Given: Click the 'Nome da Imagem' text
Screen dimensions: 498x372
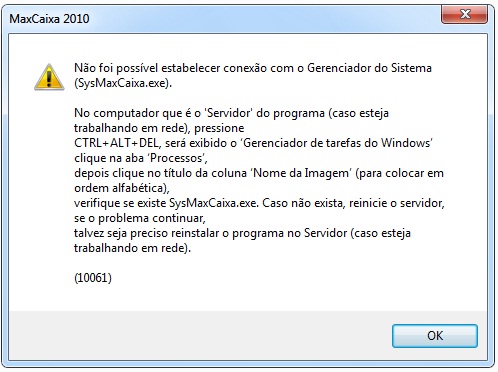Looking at the screenshot, I should pos(301,173).
